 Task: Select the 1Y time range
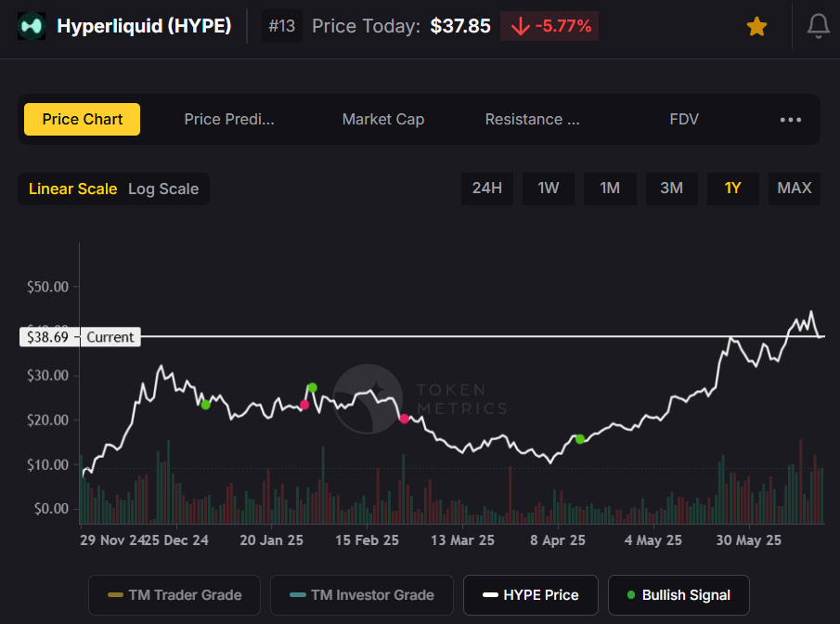(x=733, y=188)
